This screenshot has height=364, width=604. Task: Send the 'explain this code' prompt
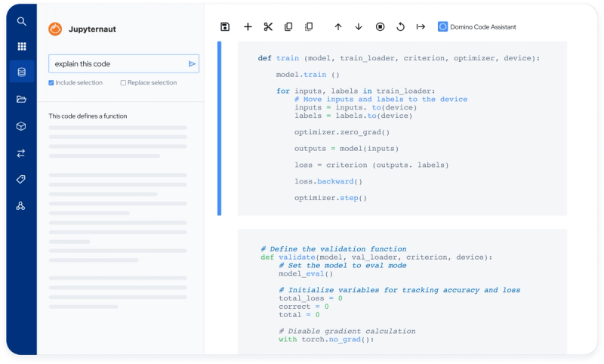pos(192,64)
